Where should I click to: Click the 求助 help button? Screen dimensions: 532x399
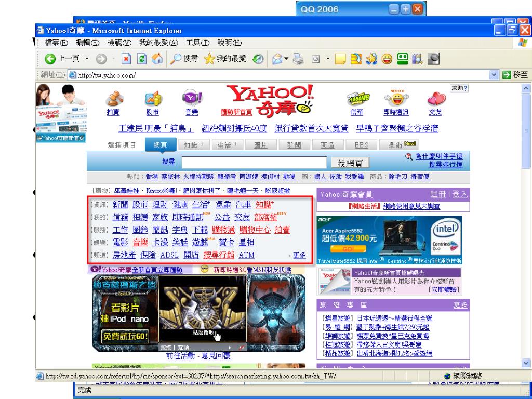point(459,88)
